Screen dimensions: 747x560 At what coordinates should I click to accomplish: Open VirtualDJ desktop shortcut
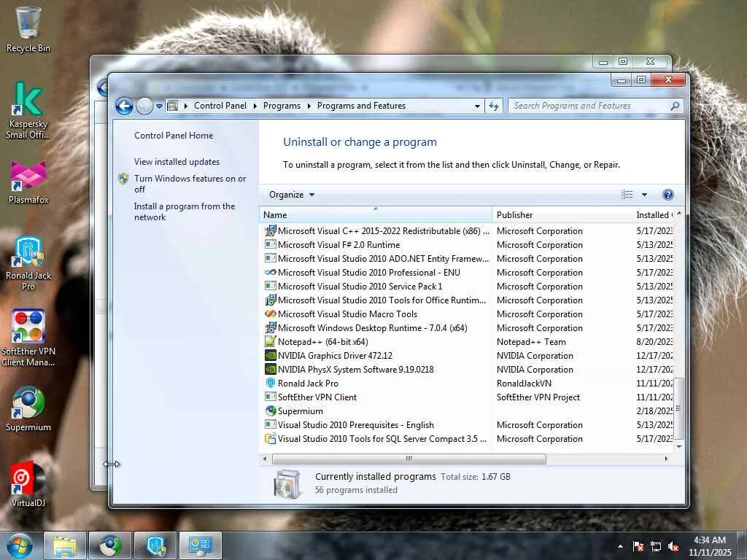[x=28, y=484]
